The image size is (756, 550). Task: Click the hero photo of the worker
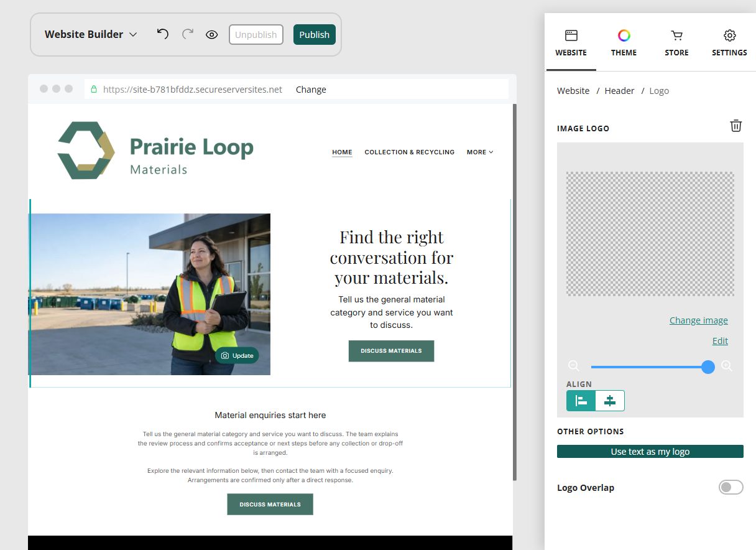pyautogui.click(x=150, y=294)
